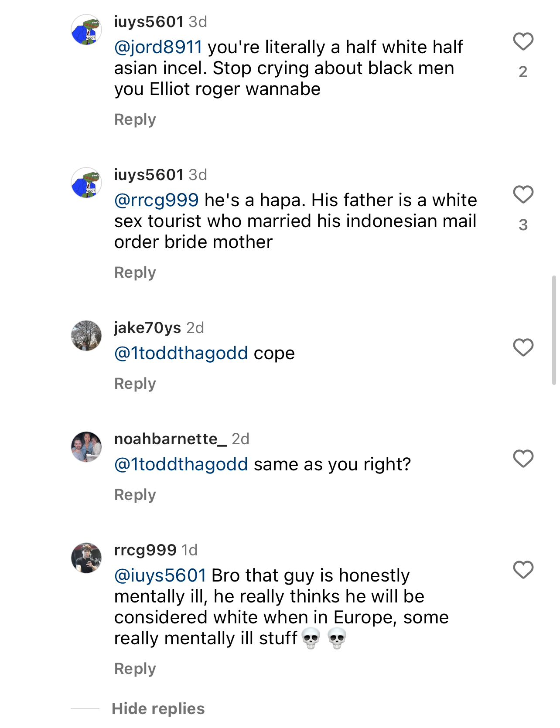Collapse the thread with Hide replies
This screenshot has height=728, width=560.
click(x=158, y=708)
